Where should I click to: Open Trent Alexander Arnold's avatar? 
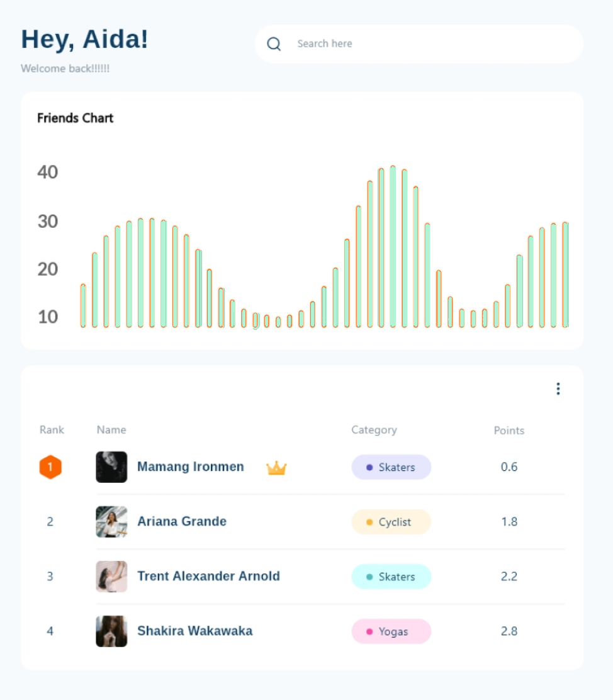pos(111,577)
